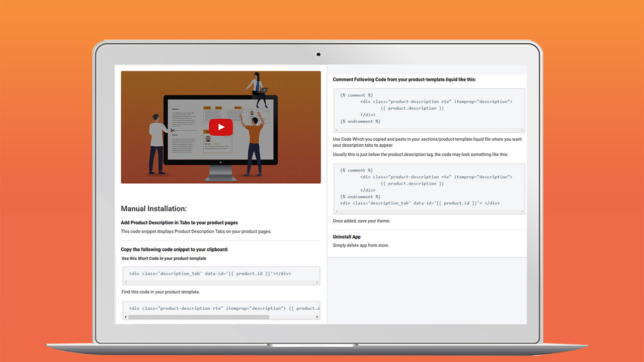Click 'Find this code in your product template.'
The image size is (644, 362).
tap(160, 292)
